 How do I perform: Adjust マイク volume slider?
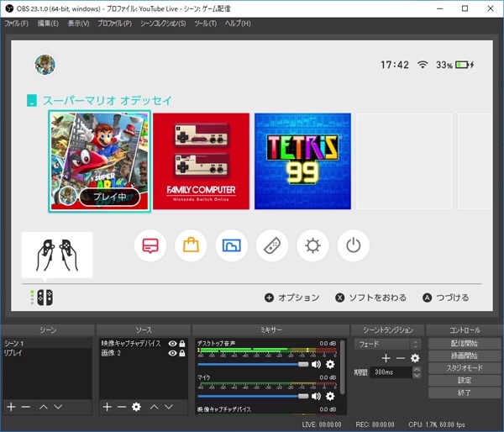click(253, 396)
